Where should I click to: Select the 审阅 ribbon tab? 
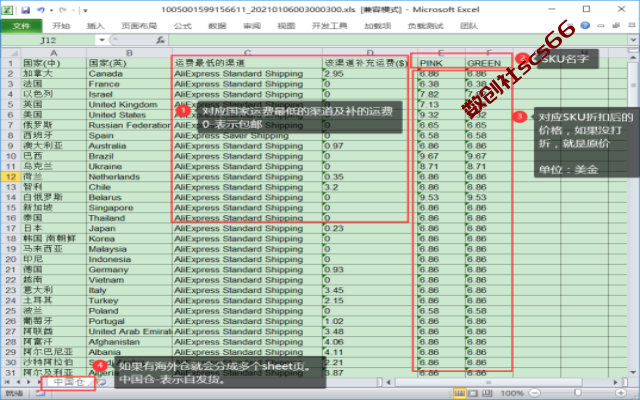tap(251, 26)
